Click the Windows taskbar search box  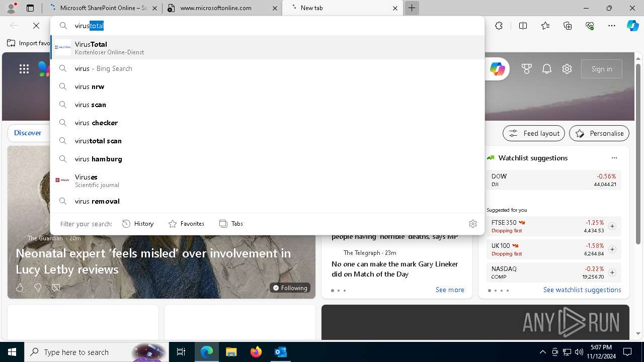point(96,352)
